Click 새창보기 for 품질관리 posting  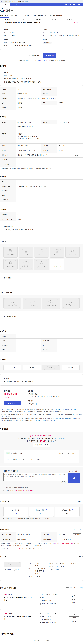(x=74, y=602)
